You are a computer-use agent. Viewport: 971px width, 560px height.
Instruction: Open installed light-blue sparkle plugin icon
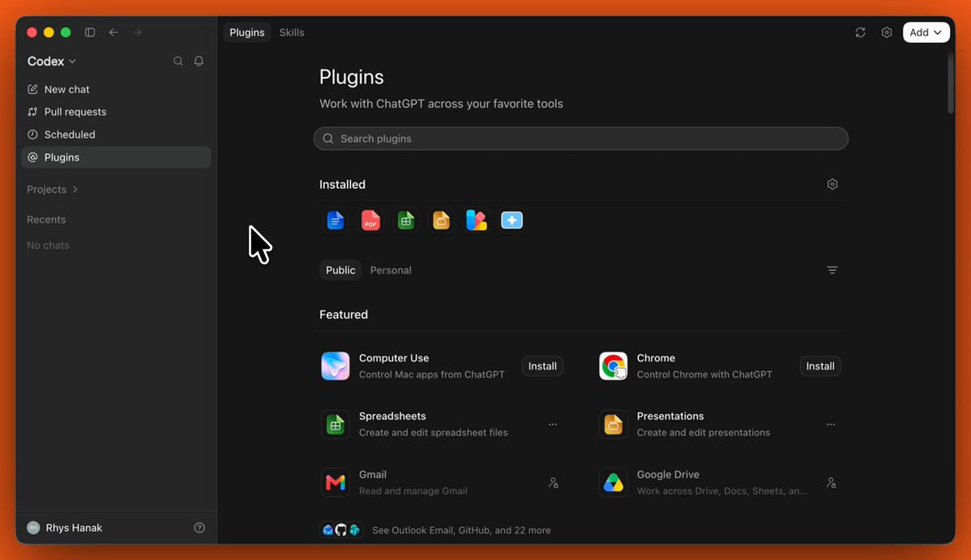511,220
